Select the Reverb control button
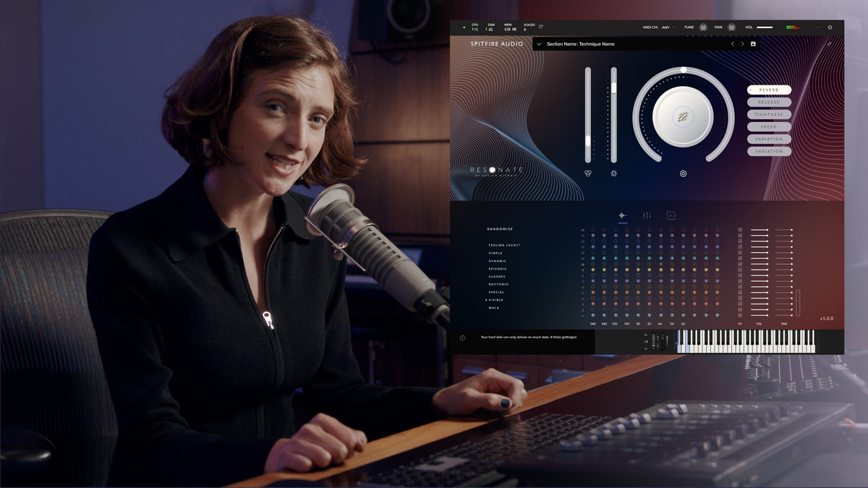The height and width of the screenshot is (488, 868). point(769,90)
